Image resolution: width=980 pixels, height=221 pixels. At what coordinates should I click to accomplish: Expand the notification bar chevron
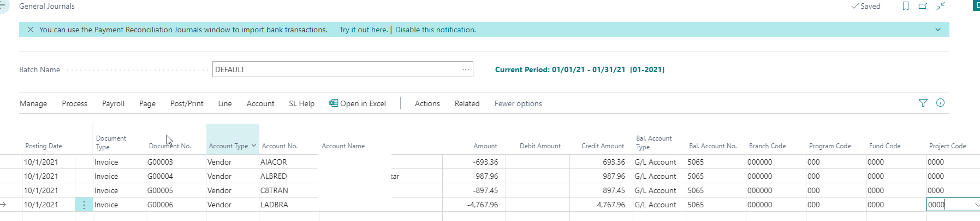coord(938,30)
